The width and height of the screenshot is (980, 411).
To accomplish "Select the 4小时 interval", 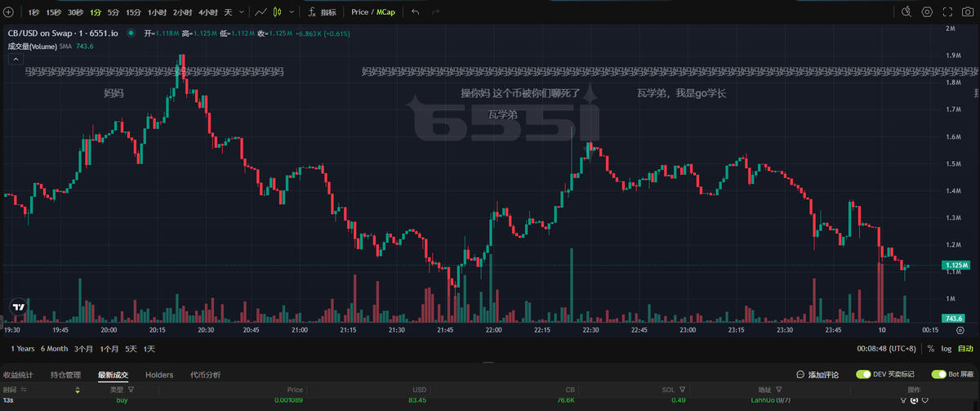I will 207,12.
